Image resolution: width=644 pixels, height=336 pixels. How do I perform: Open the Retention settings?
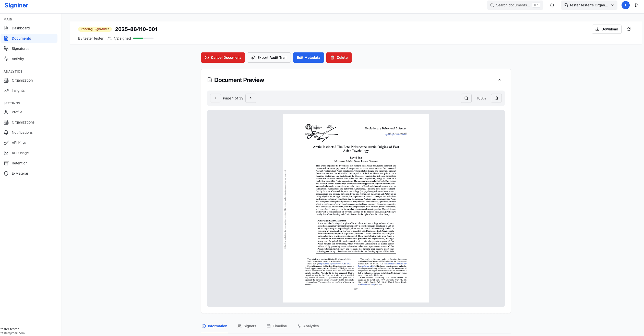(19, 163)
